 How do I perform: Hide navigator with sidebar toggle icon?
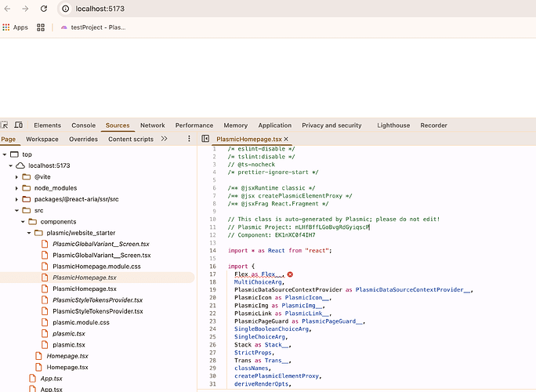click(x=205, y=139)
